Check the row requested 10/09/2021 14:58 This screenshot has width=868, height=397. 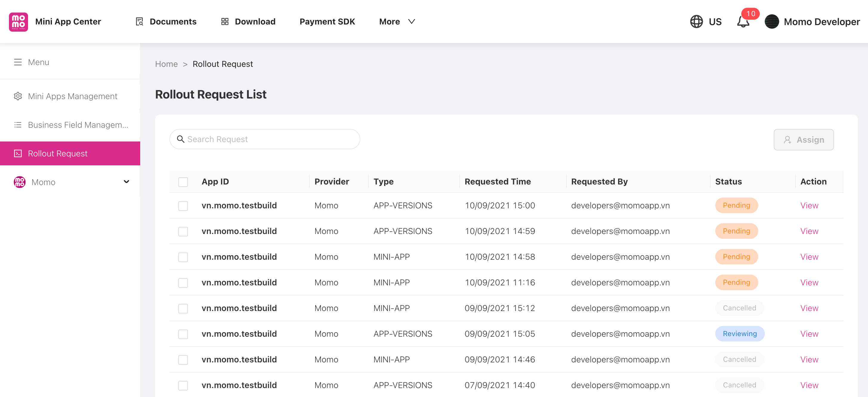coord(183,257)
